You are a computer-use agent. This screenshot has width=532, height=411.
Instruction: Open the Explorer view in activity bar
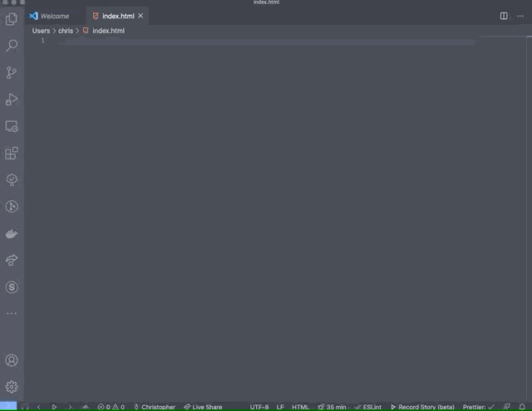[x=12, y=19]
